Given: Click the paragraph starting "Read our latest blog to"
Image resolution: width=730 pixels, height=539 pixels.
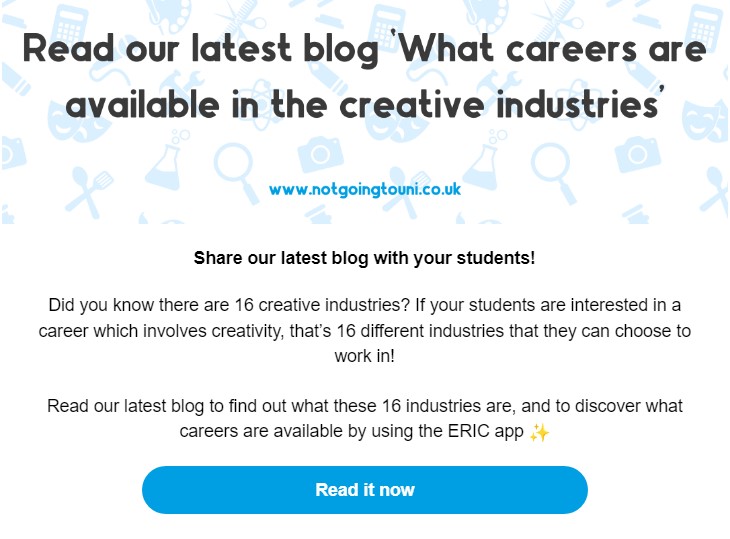Looking at the screenshot, I should [x=365, y=418].
